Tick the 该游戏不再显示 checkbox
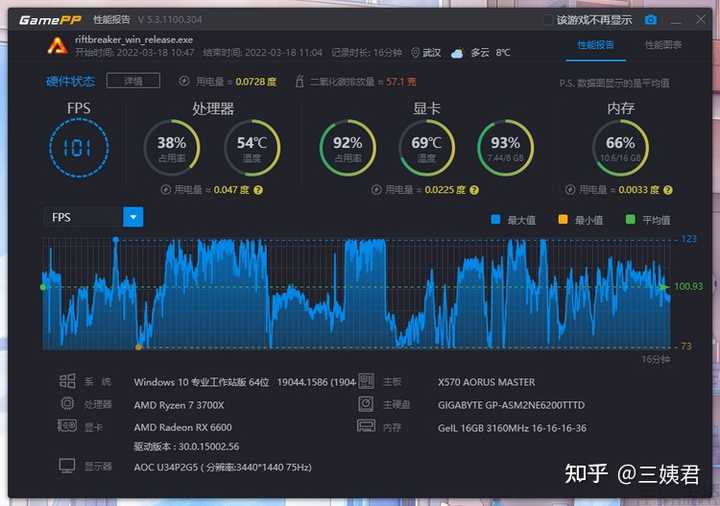Image resolution: width=720 pixels, height=506 pixels. (547, 20)
